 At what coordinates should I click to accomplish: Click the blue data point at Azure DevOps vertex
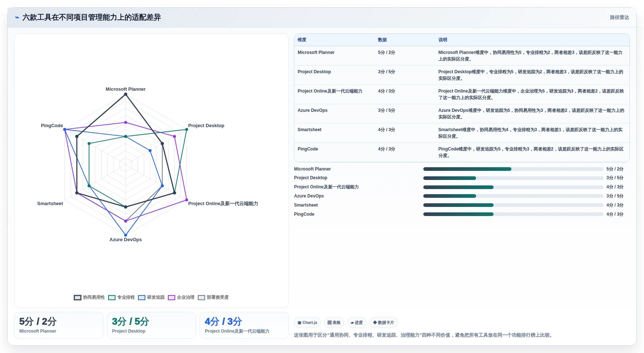(x=126, y=235)
